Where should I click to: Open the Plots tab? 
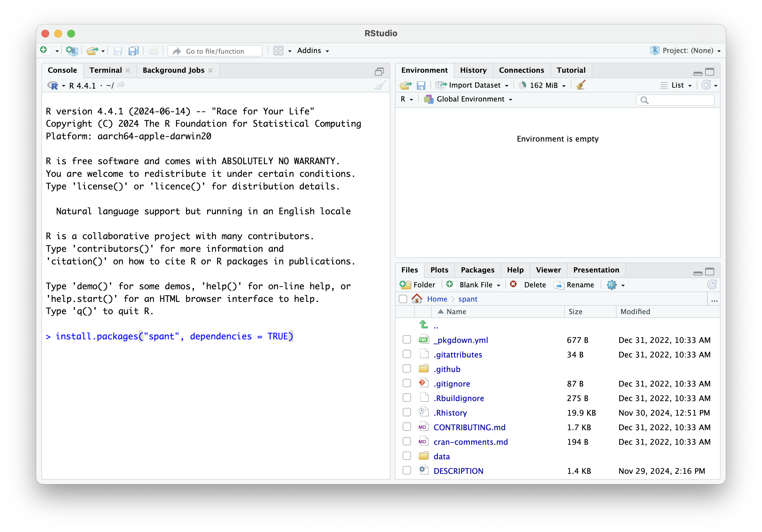pyautogui.click(x=439, y=270)
